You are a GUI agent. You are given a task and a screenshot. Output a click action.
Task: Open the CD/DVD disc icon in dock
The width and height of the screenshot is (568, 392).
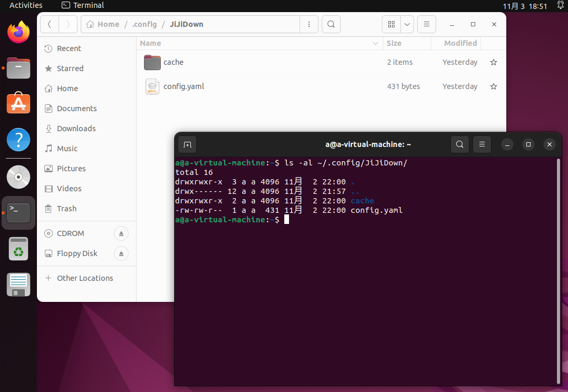(18, 177)
